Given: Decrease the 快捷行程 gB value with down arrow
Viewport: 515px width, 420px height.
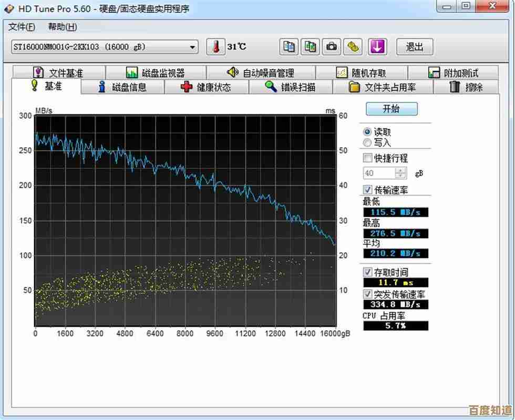Looking at the screenshot, I should pos(401,176).
